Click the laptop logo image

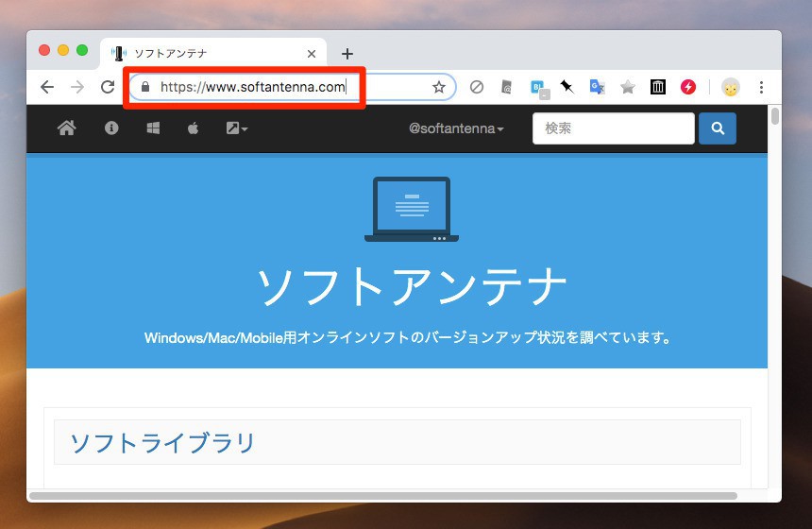click(x=412, y=210)
